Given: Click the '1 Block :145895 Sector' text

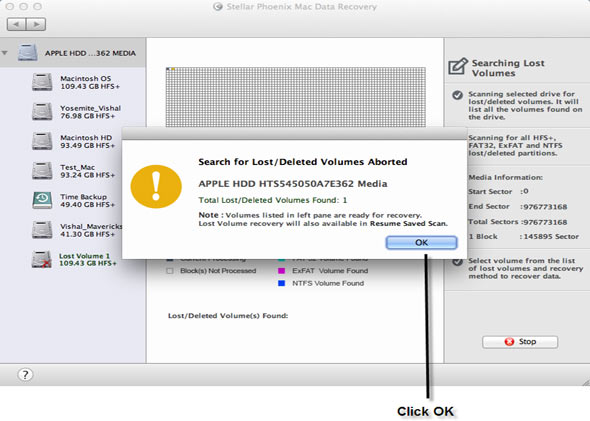Looking at the screenshot, I should click(x=524, y=237).
